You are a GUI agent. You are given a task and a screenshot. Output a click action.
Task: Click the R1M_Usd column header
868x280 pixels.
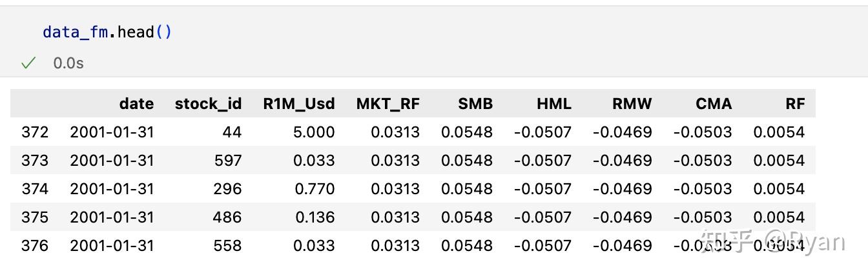tap(298, 104)
